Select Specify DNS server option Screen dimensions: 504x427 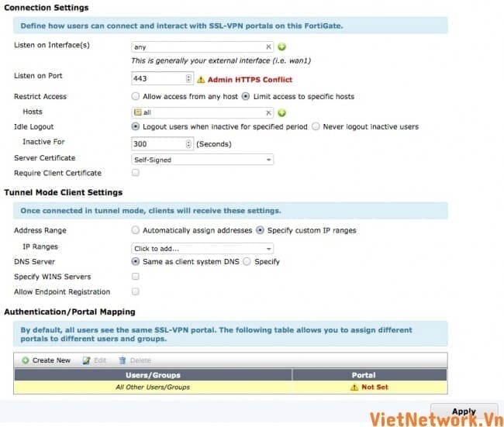click(247, 261)
